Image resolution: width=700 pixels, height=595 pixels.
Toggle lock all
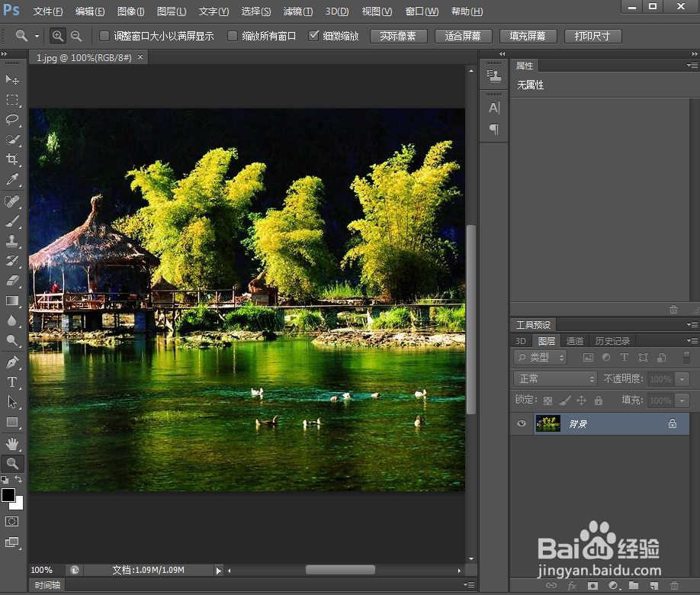click(599, 400)
